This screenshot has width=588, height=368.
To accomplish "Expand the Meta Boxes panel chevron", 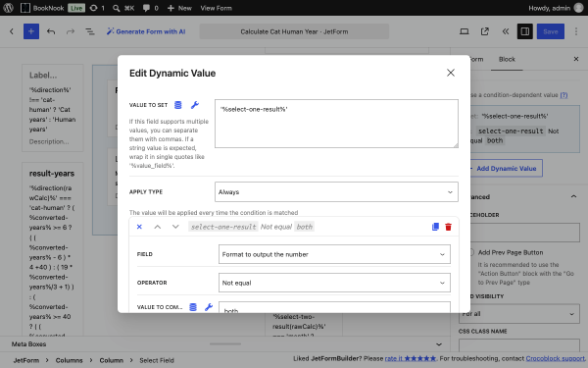I will [x=439, y=344].
